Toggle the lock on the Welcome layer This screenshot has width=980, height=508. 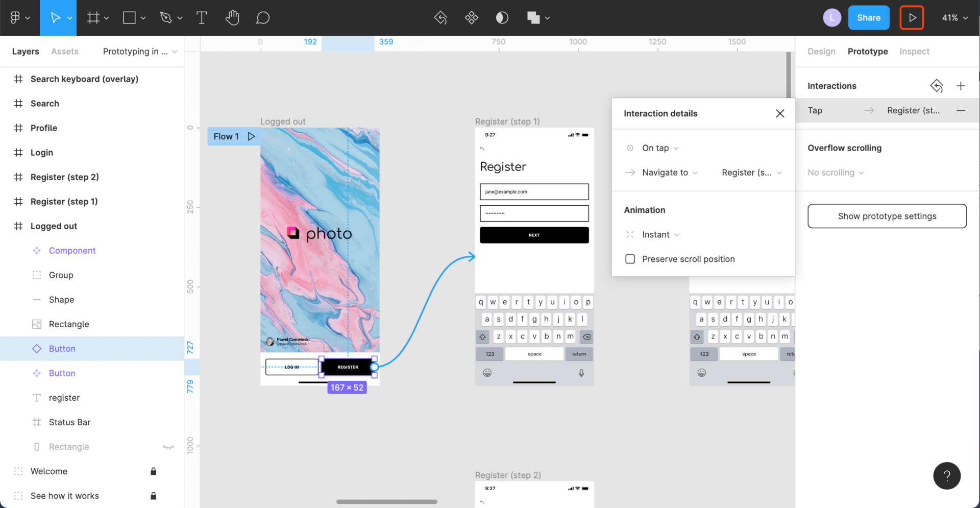pos(154,471)
